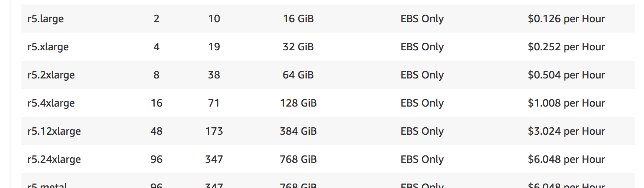
Task: Click the r5.xlarge instance name
Action: [x=48, y=47]
